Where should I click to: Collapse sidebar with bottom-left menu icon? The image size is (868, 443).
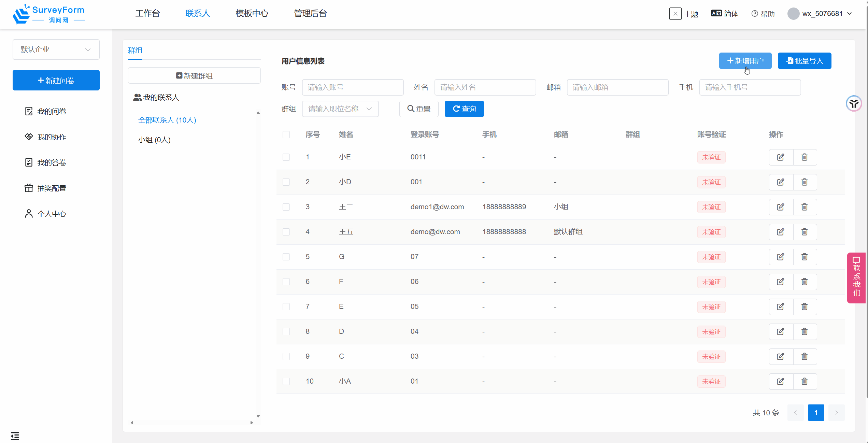tap(15, 436)
